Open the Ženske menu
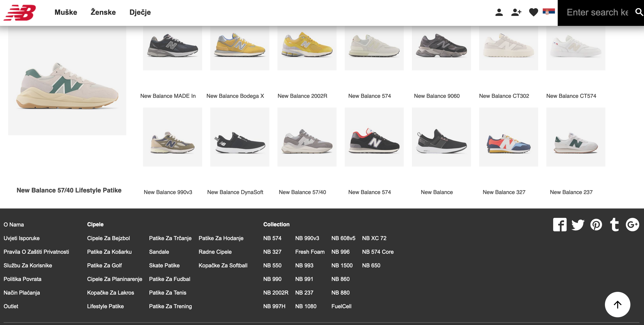Viewport: 644px width, 325px height. click(103, 12)
